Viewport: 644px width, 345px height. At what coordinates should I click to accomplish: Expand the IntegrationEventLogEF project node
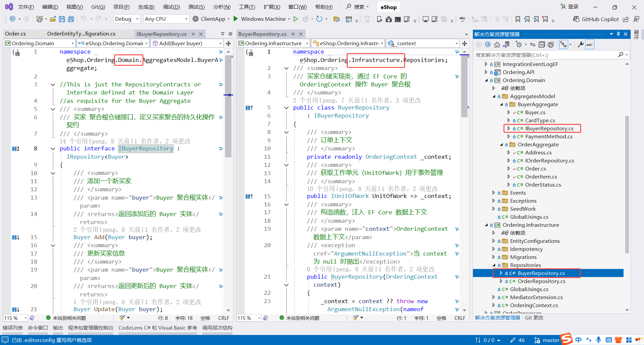point(486,64)
